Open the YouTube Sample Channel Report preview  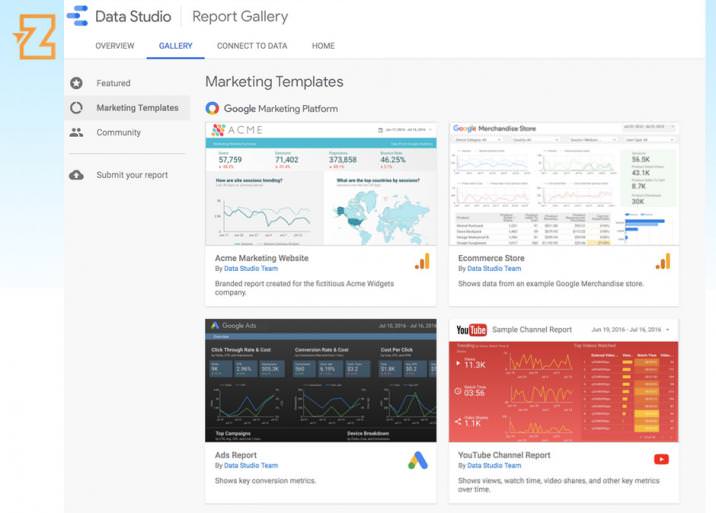[563, 381]
